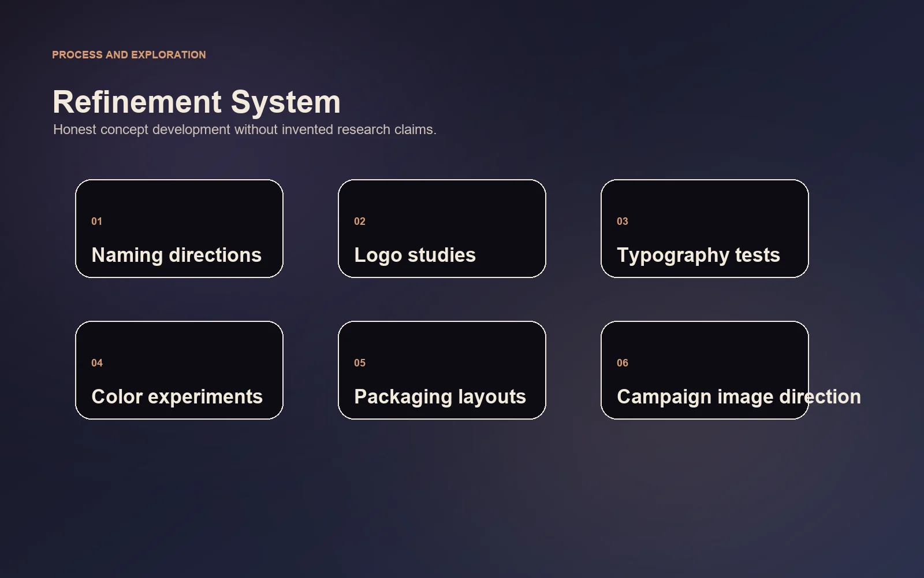Click the 05 number label
This screenshot has width=924, height=578.
(x=360, y=363)
